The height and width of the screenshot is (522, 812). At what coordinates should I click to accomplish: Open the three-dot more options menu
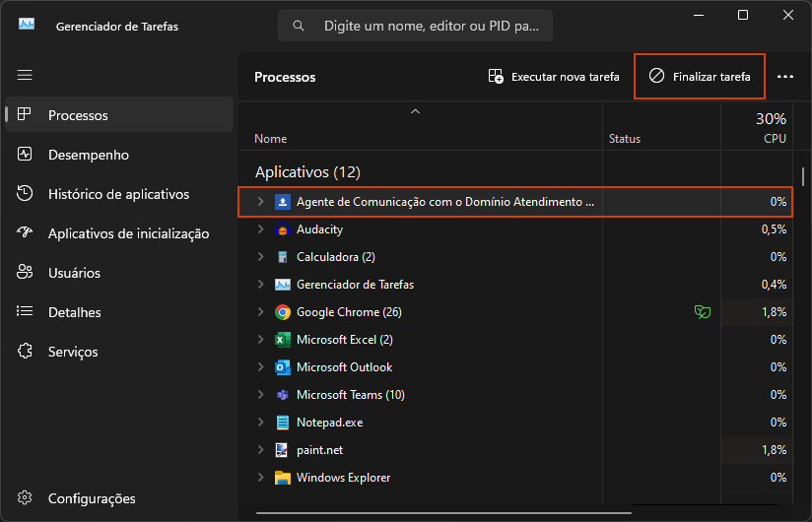(785, 77)
